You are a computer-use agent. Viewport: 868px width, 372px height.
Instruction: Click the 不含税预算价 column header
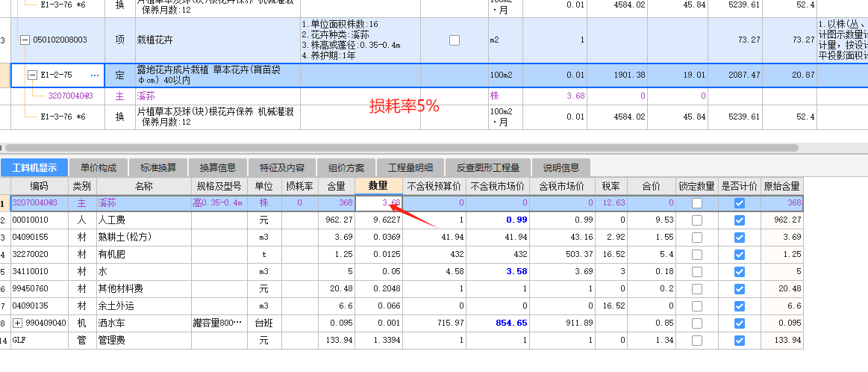pyautogui.click(x=434, y=186)
